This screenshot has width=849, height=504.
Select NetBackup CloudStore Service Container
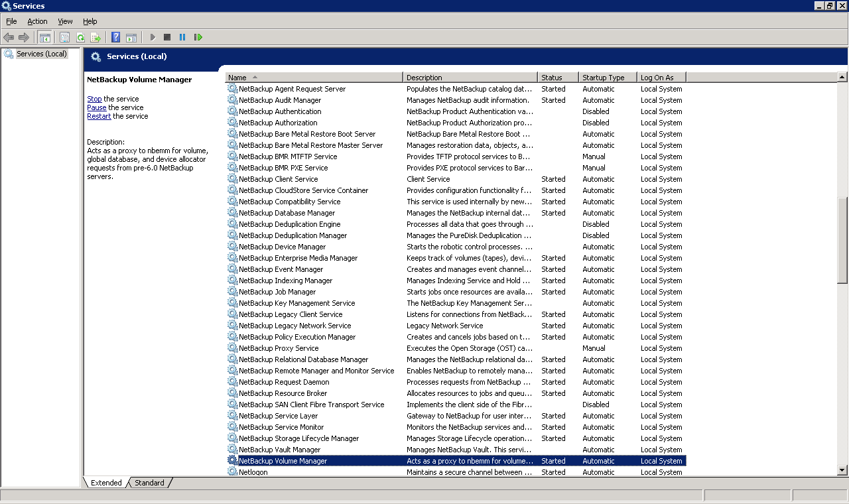click(x=456, y=190)
